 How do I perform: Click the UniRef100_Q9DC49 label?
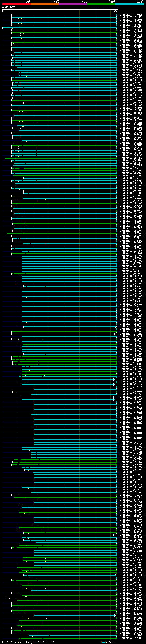[131, 384]
